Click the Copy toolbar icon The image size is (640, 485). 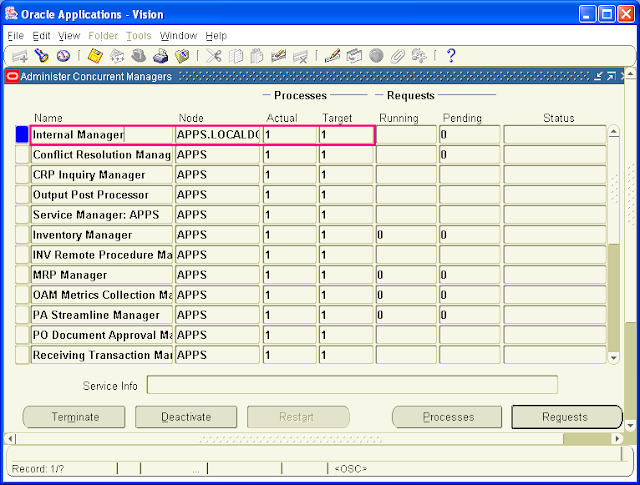point(236,56)
